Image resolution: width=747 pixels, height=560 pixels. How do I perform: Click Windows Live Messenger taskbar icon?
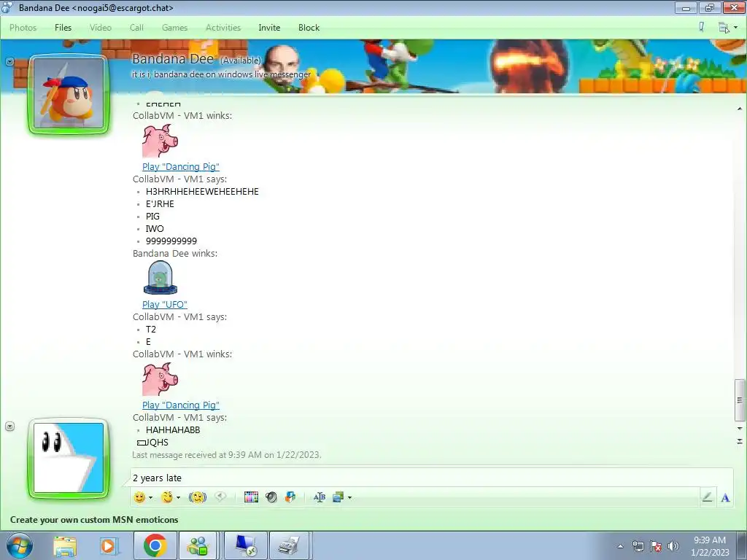tap(198, 545)
